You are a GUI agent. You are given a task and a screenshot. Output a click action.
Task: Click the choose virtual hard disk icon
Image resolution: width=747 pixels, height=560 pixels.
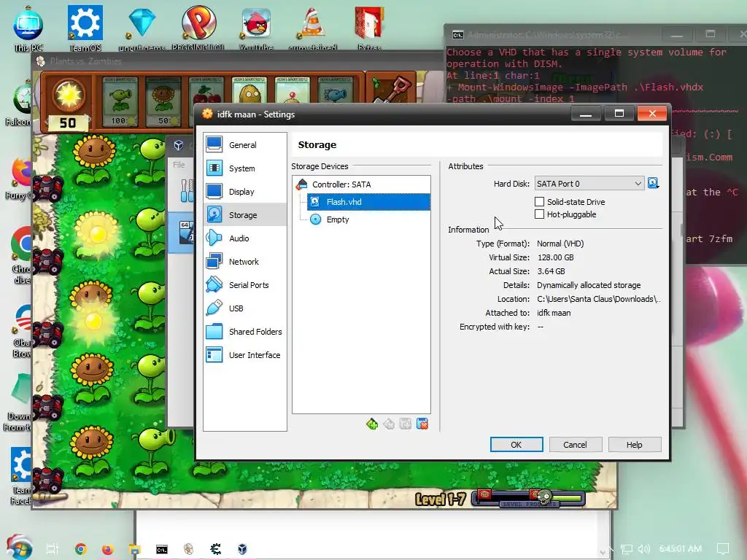pos(653,183)
